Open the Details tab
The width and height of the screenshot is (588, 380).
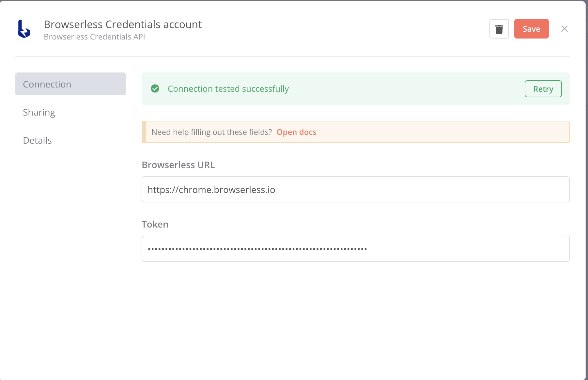[37, 140]
